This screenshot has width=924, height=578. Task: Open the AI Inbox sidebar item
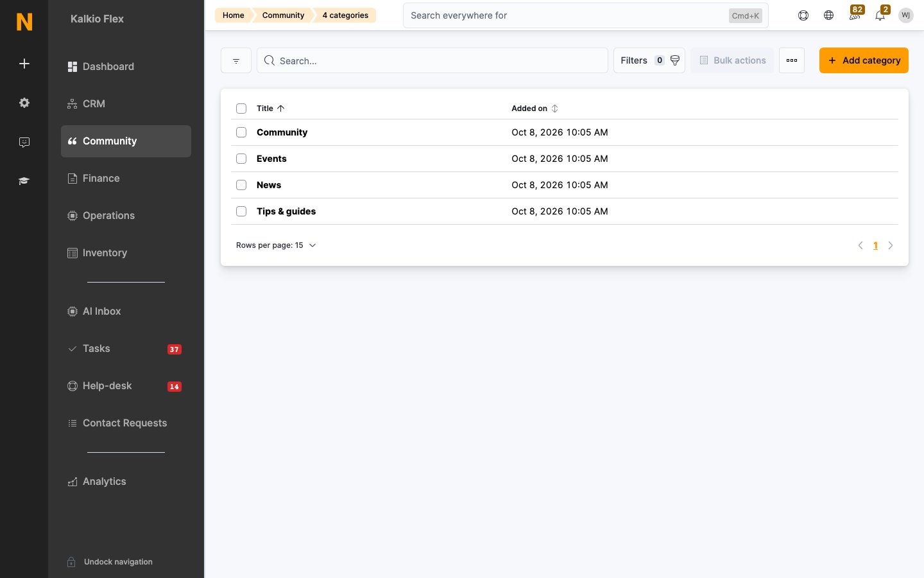pyautogui.click(x=126, y=311)
